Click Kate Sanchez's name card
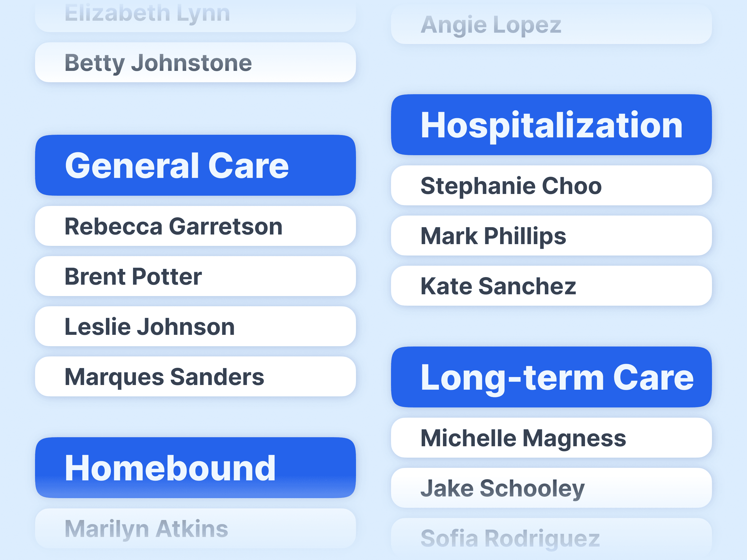The image size is (747, 560). click(x=551, y=286)
